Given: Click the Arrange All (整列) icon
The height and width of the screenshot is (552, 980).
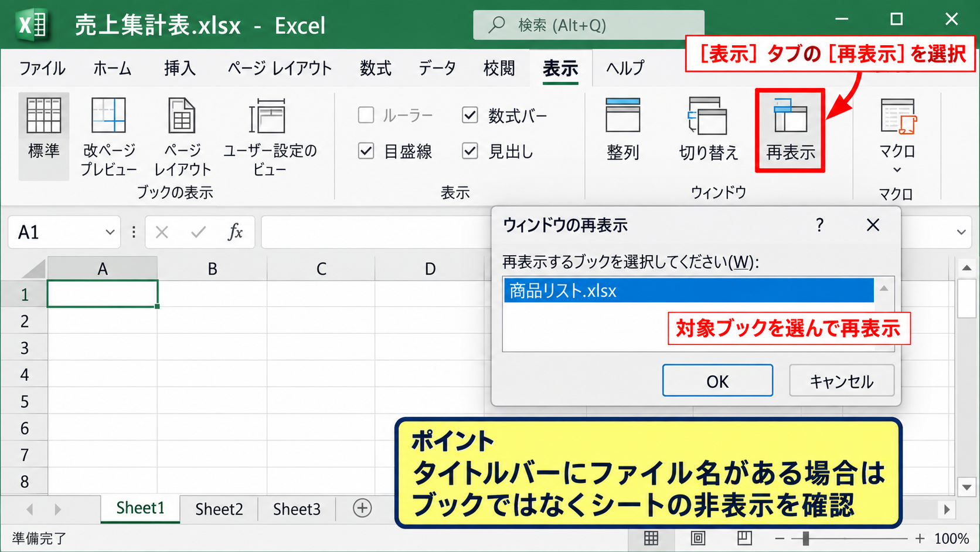Looking at the screenshot, I should pos(622,116).
